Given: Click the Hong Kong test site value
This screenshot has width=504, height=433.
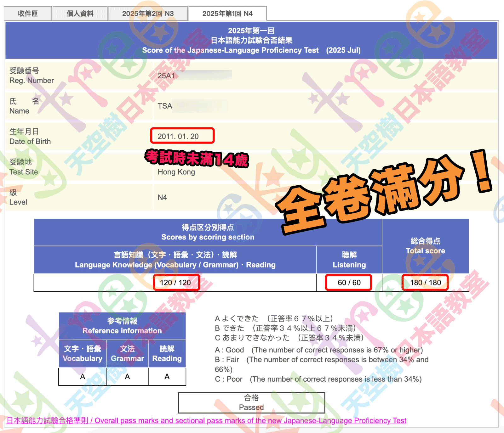Looking at the screenshot, I should pos(176,172).
